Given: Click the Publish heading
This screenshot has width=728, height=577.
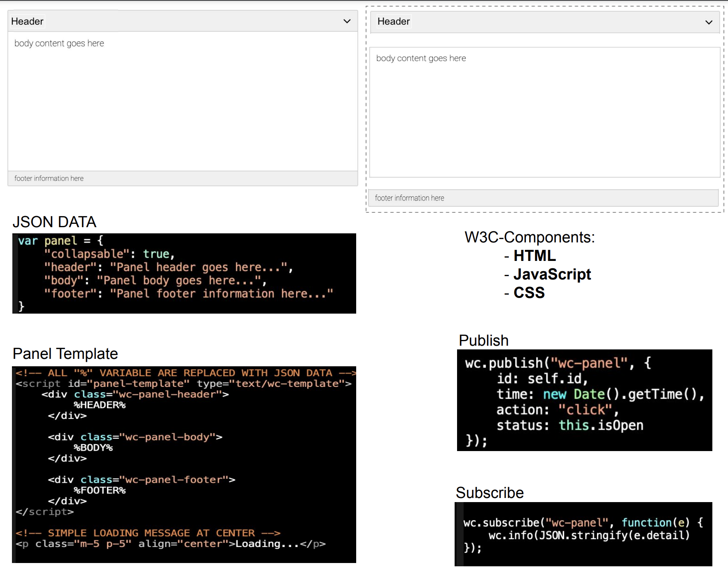Looking at the screenshot, I should pyautogui.click(x=484, y=340).
